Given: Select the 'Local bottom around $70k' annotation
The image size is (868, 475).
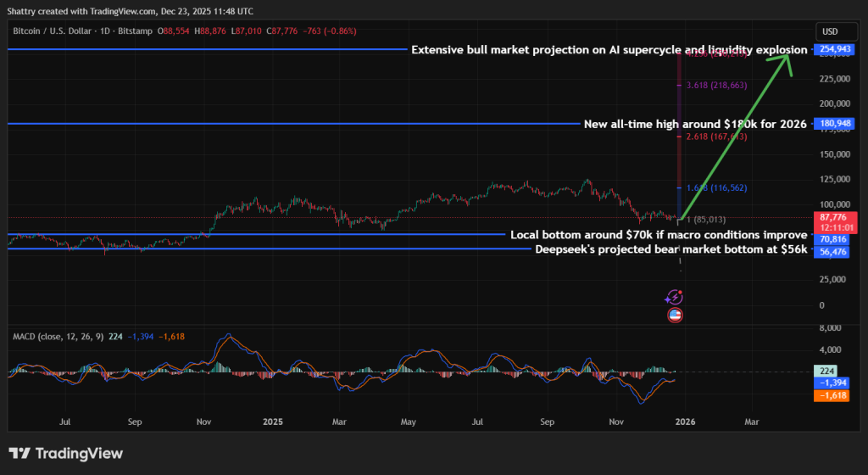Looking at the screenshot, I should pos(659,235).
